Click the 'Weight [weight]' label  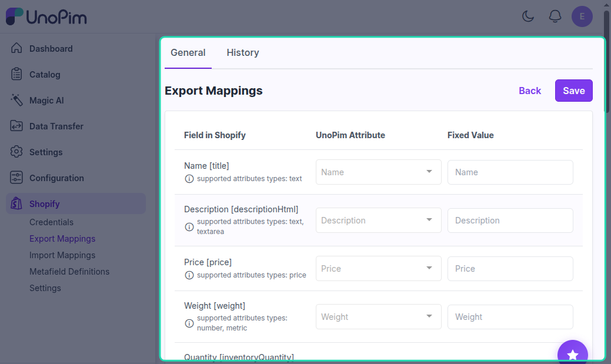click(x=215, y=306)
